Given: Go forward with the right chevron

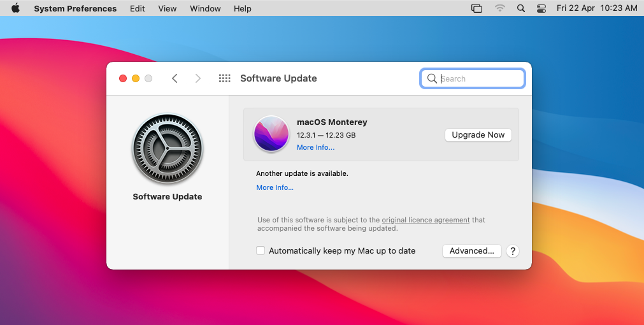Looking at the screenshot, I should [x=198, y=78].
